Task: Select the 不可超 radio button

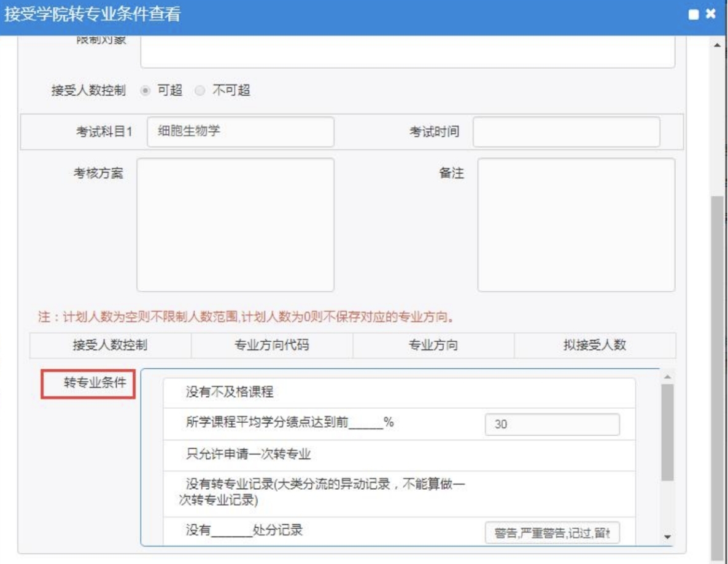Action: (199, 91)
